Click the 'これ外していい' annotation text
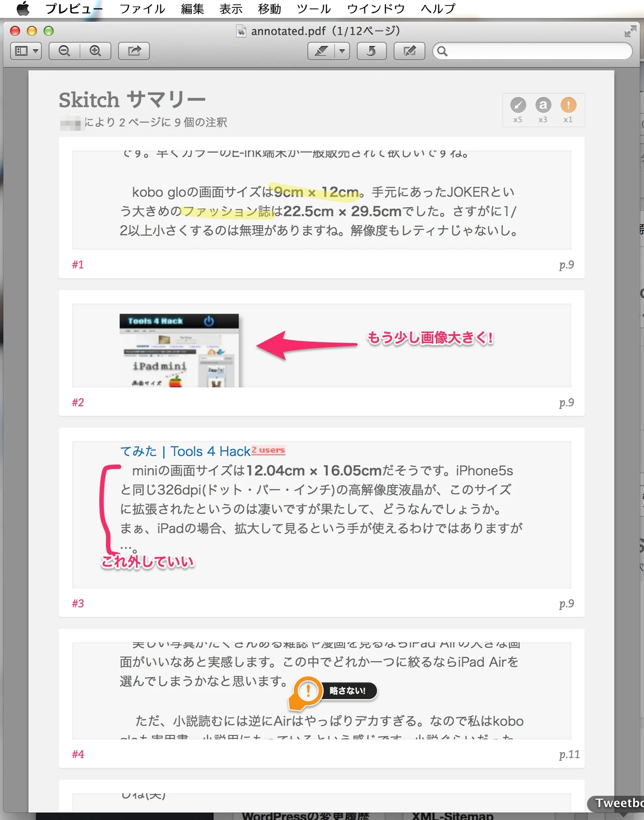This screenshot has height=820, width=644. 148,561
